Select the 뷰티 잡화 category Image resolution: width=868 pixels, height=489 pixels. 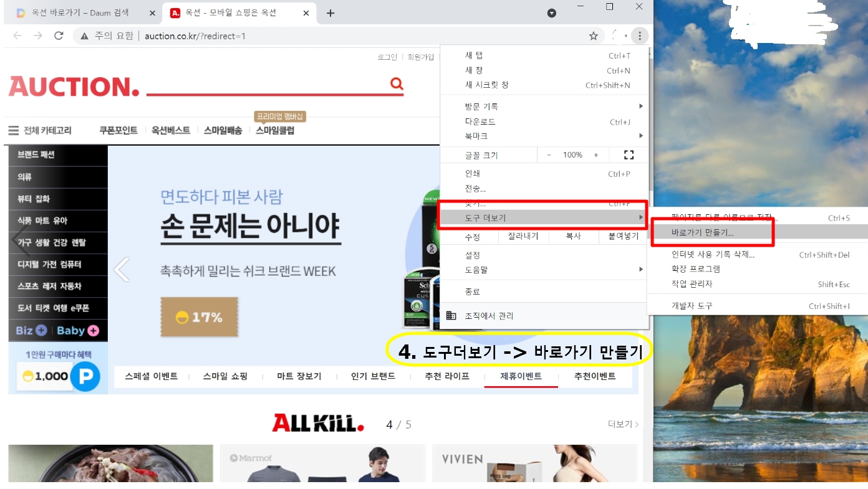coord(58,199)
